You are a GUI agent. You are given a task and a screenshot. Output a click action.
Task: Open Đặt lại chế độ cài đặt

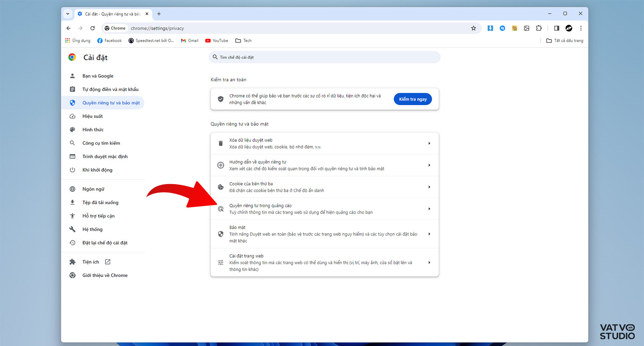pos(103,243)
